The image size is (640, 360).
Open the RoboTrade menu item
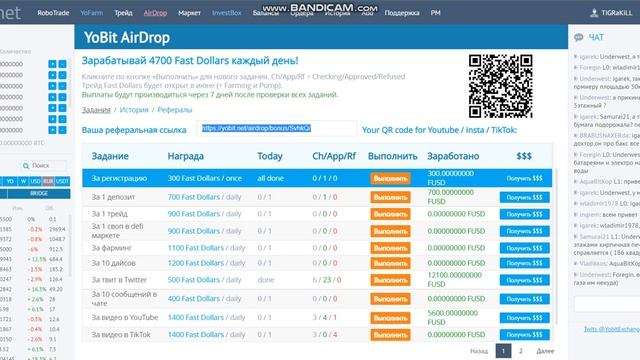(x=53, y=13)
